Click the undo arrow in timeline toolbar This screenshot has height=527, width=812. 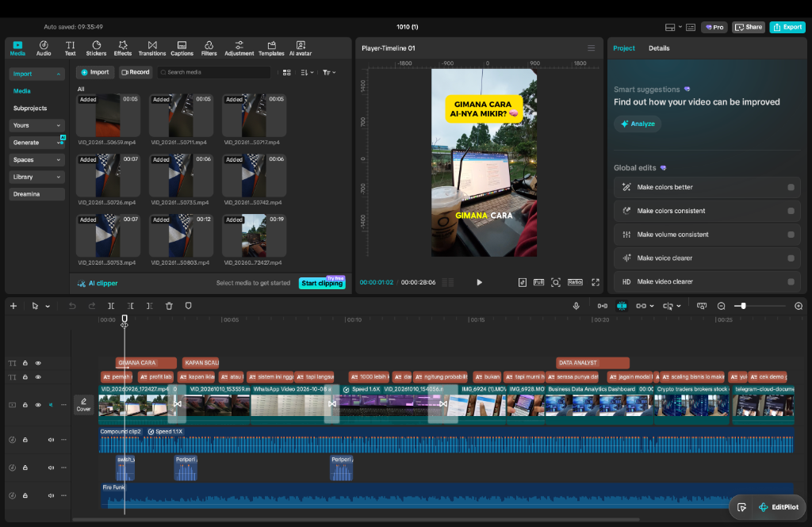click(x=72, y=306)
